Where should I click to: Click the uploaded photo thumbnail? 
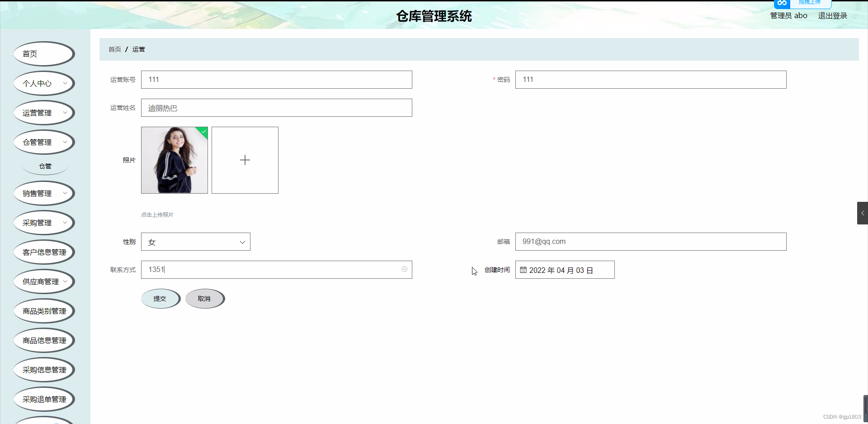pyautogui.click(x=174, y=160)
